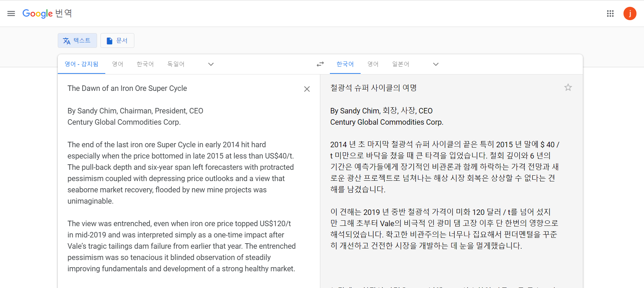Click source line 'The Dawn of an Iron Ore Super Cycle'
This screenshot has height=288, width=644.
(x=127, y=88)
